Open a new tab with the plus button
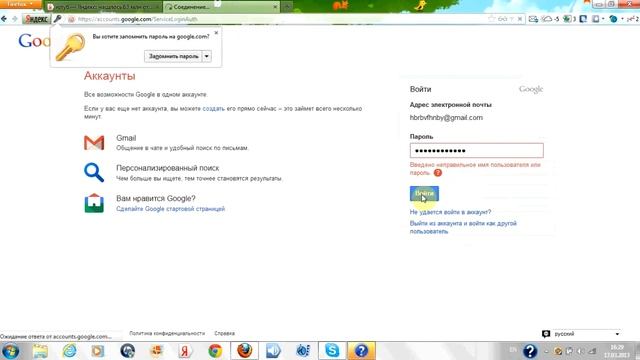Screen dimensions: 640x360 287,7
